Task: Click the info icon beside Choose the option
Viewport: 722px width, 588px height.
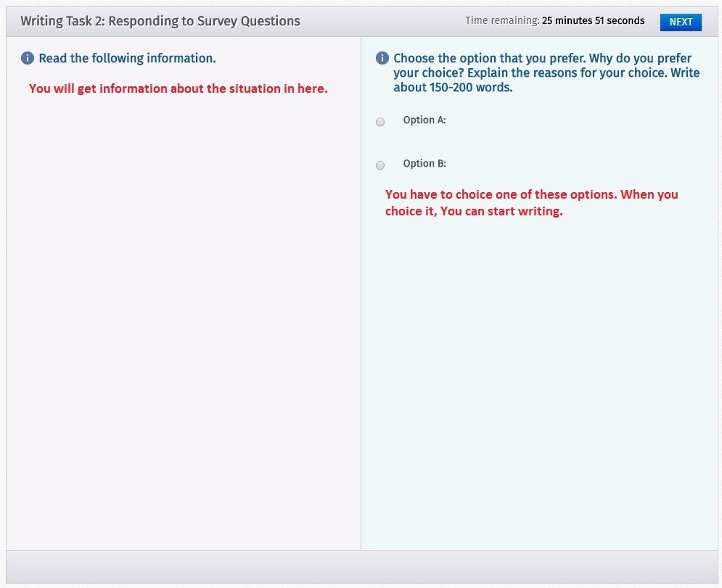Action: click(x=382, y=58)
